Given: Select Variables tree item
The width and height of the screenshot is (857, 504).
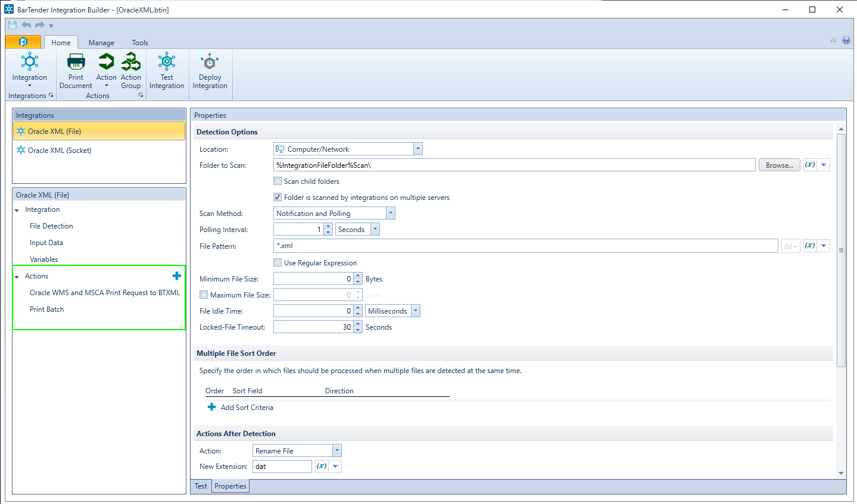Looking at the screenshot, I should click(x=44, y=259).
